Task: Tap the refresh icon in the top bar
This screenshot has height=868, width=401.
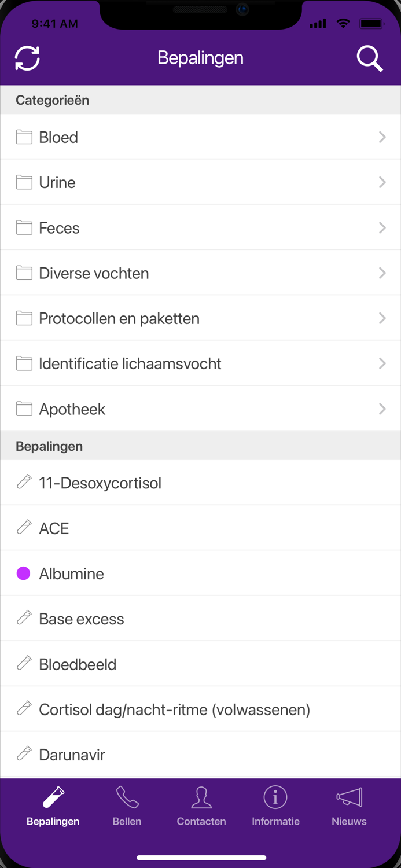Action: click(x=27, y=58)
